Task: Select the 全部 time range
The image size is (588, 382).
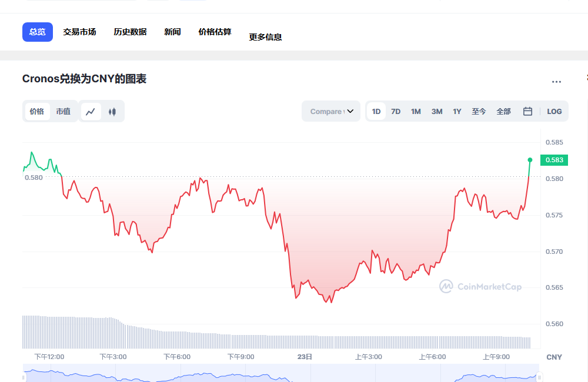Action: click(504, 111)
